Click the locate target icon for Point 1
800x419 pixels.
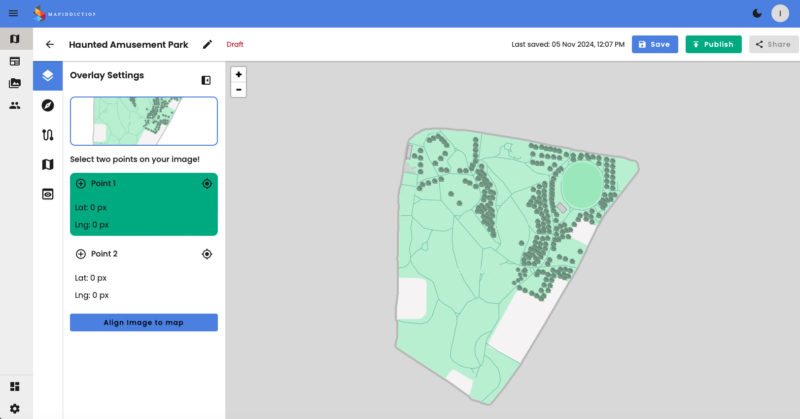pos(206,184)
